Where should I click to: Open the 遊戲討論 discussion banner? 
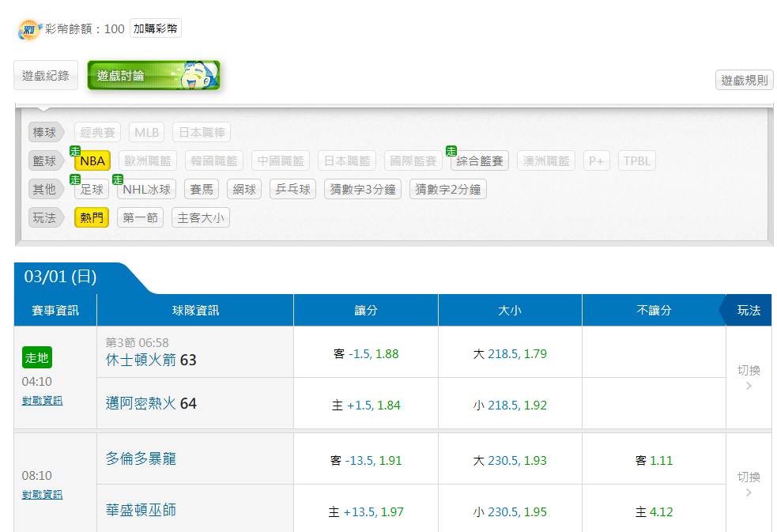click(x=153, y=76)
